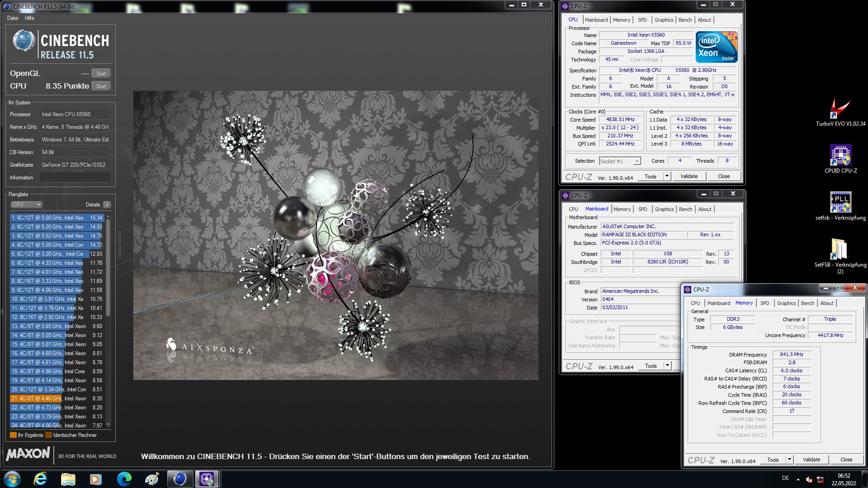Switch to CPU-Z taskbar button
The image size is (868, 488).
207,479
